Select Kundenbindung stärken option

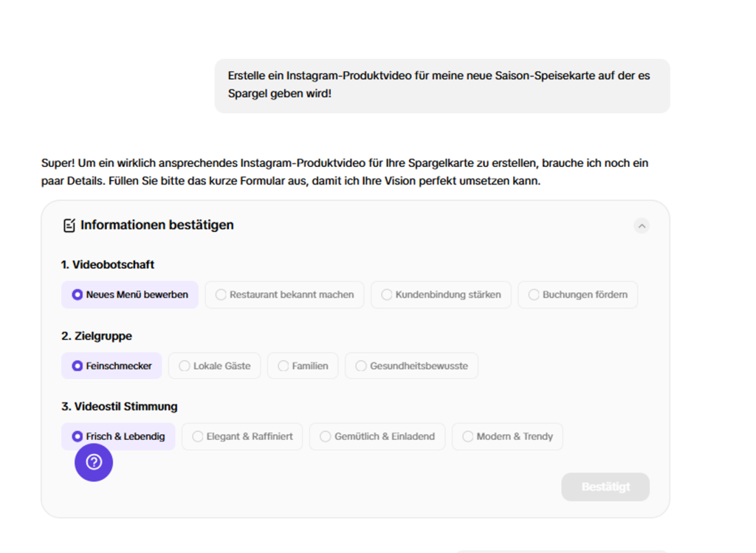point(441,295)
